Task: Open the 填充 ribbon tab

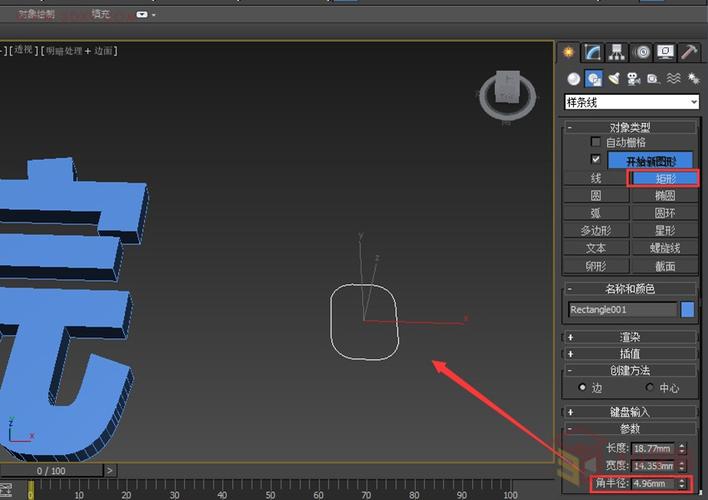Action: 100,14
